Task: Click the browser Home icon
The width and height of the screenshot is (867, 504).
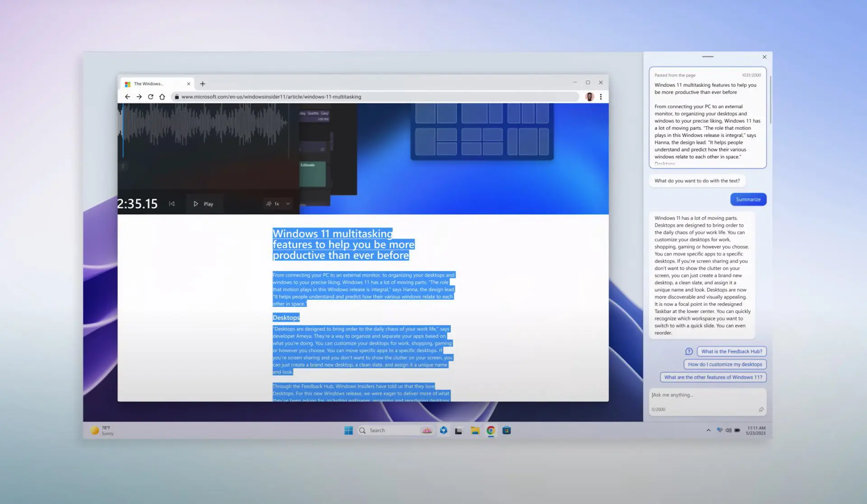Action: point(163,97)
